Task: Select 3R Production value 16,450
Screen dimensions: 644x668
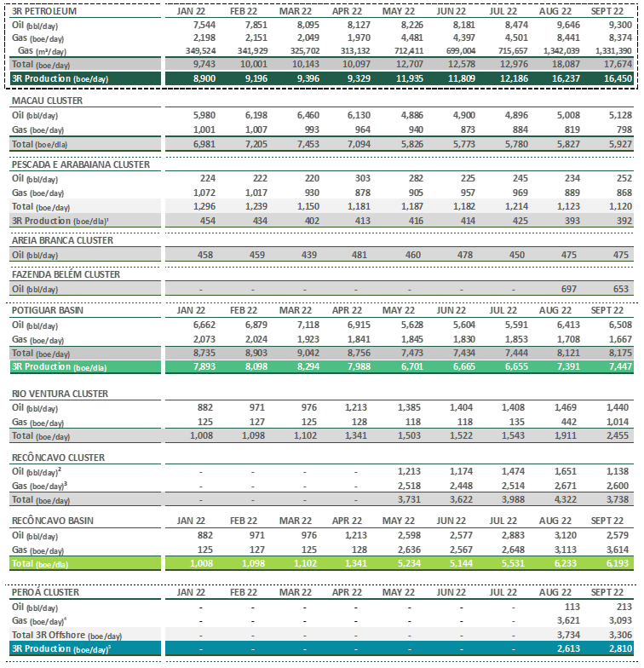Action: 618,78
